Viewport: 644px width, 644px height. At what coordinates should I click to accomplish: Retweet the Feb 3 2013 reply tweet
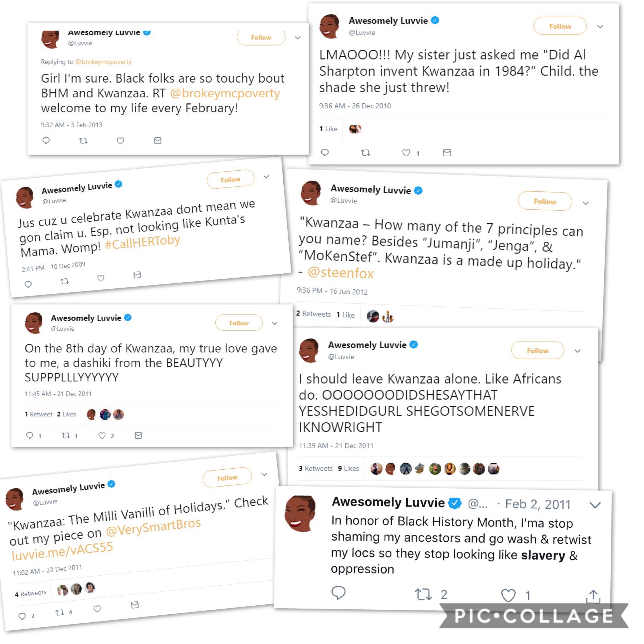coord(83,141)
